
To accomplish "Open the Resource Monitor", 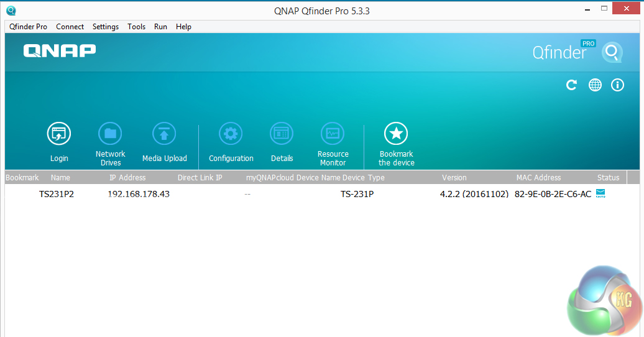I will (x=333, y=134).
